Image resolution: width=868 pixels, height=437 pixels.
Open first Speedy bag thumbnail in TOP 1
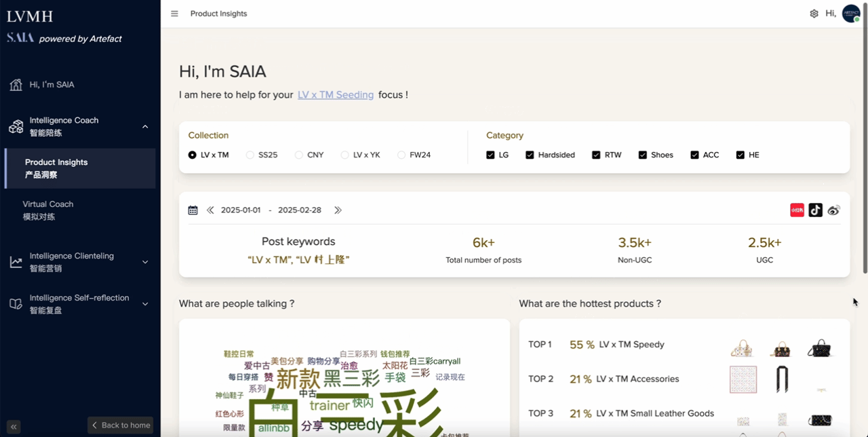point(743,348)
